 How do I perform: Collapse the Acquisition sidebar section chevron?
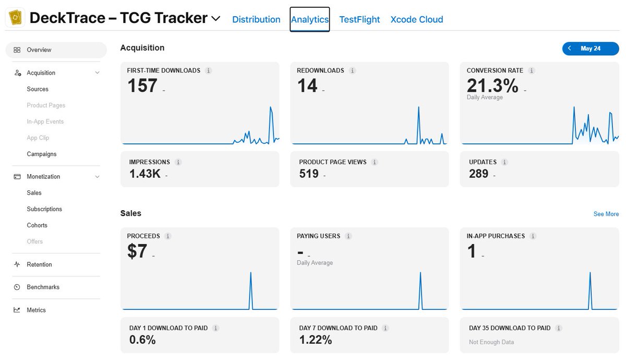97,73
